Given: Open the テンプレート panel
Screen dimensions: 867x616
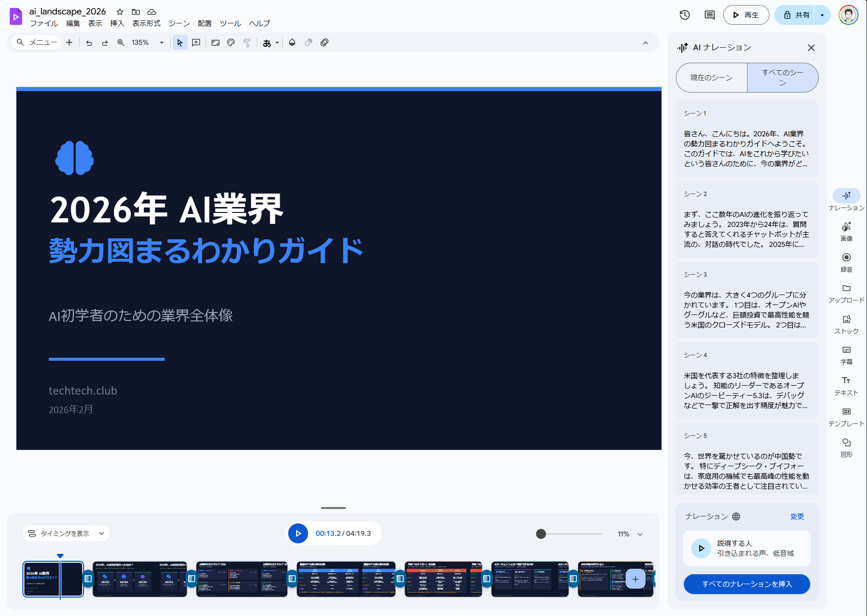Looking at the screenshot, I should pyautogui.click(x=846, y=416).
